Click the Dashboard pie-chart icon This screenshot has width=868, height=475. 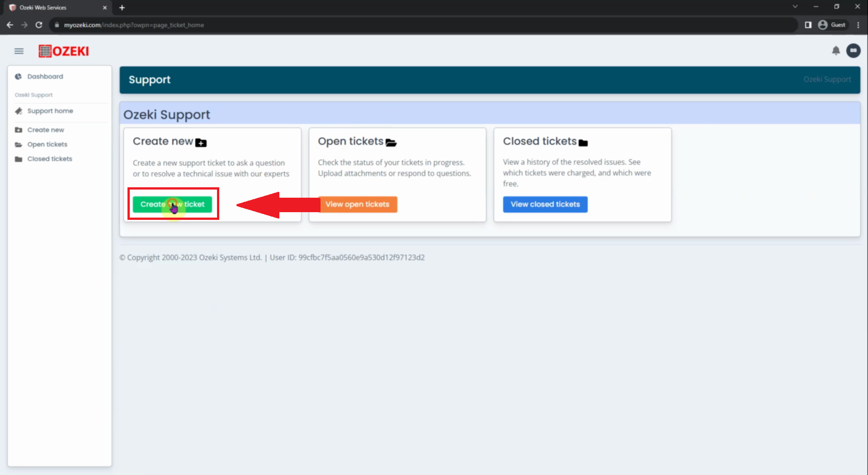pyautogui.click(x=18, y=76)
